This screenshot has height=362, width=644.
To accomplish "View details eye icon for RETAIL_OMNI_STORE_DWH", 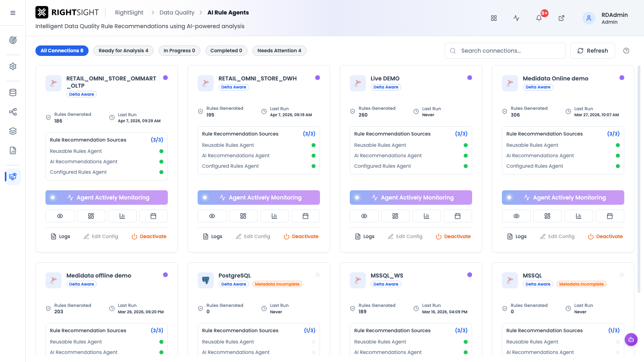I will coord(212,216).
